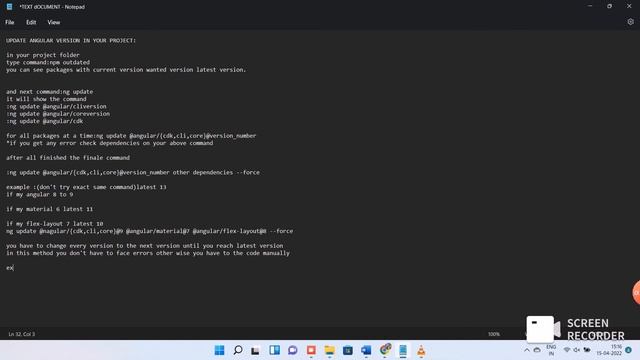This screenshot has height=360, width=640.
Task: Open clock and date 15-04-2022
Action: (609, 350)
